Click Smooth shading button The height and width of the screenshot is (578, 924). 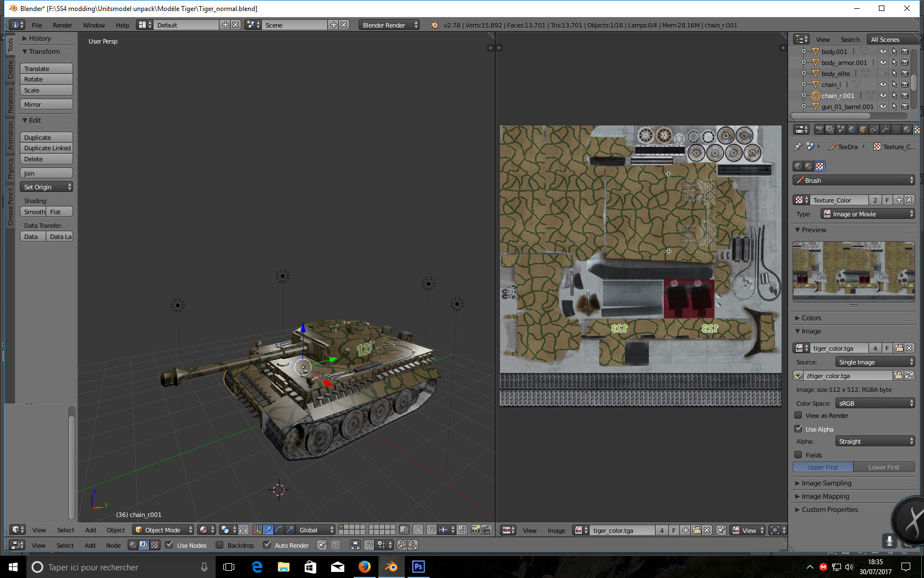(33, 212)
